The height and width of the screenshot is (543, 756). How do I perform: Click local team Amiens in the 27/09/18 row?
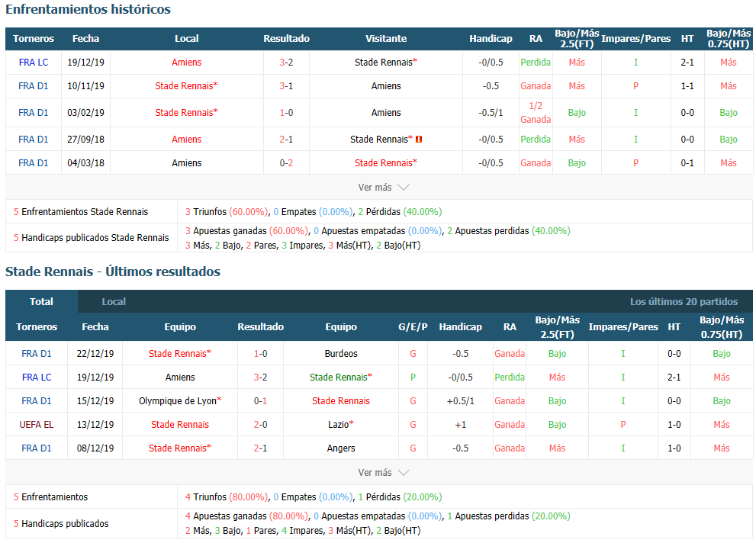[x=187, y=140]
